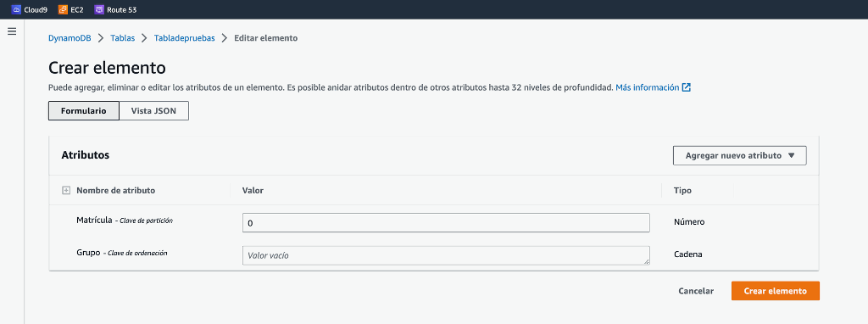Open the hamburger navigation menu
This screenshot has height=324, width=868.
click(12, 31)
